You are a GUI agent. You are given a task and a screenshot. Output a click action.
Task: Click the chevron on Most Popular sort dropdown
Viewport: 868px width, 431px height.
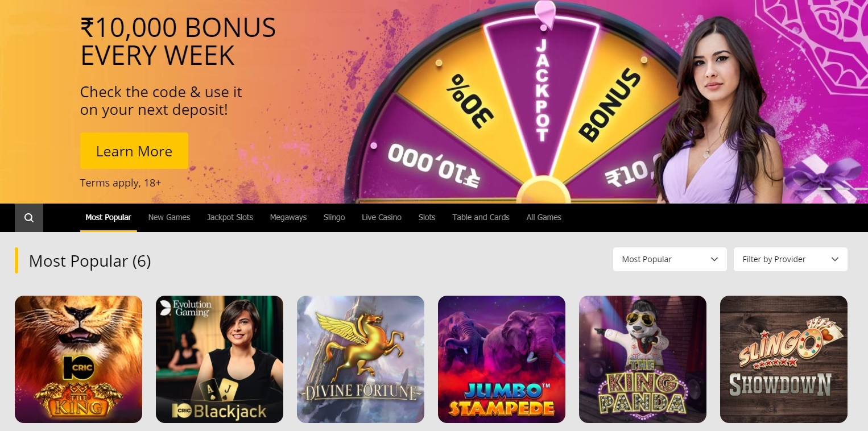714,259
